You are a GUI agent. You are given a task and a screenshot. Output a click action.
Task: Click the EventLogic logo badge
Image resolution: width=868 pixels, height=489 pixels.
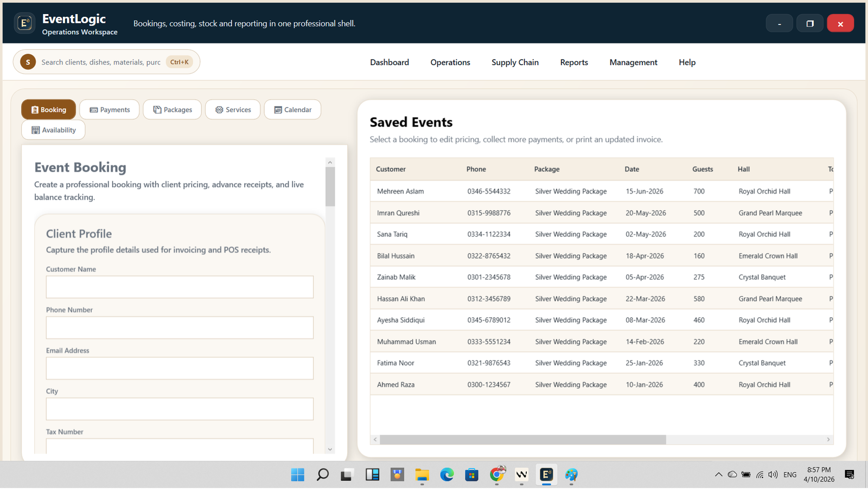pos(24,22)
